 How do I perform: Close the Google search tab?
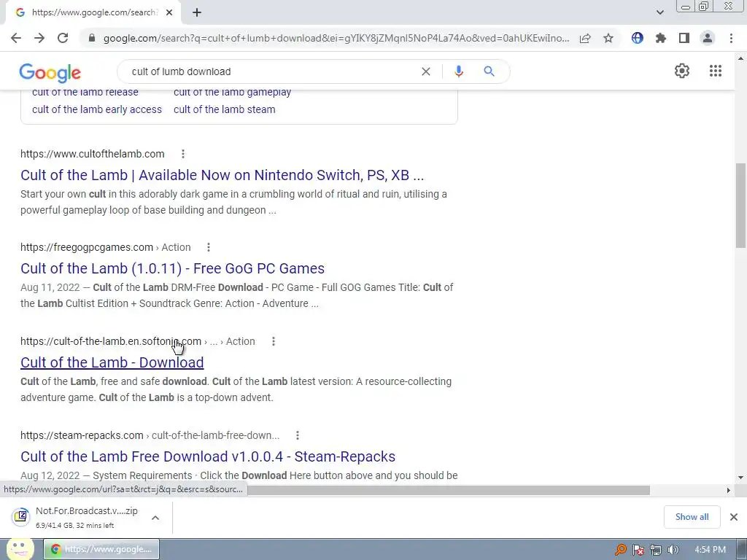pos(169,13)
